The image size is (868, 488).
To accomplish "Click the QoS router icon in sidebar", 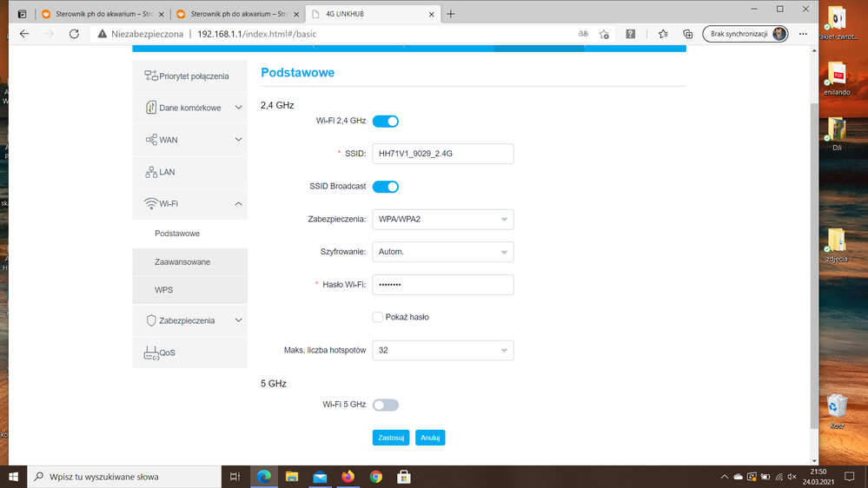I will click(151, 353).
